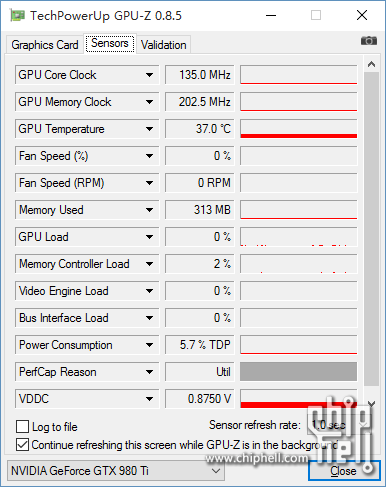Image resolution: width=386 pixels, height=487 pixels.
Task: Open the Fan Speed (RPM) dropdown arrow
Action: 149,183
